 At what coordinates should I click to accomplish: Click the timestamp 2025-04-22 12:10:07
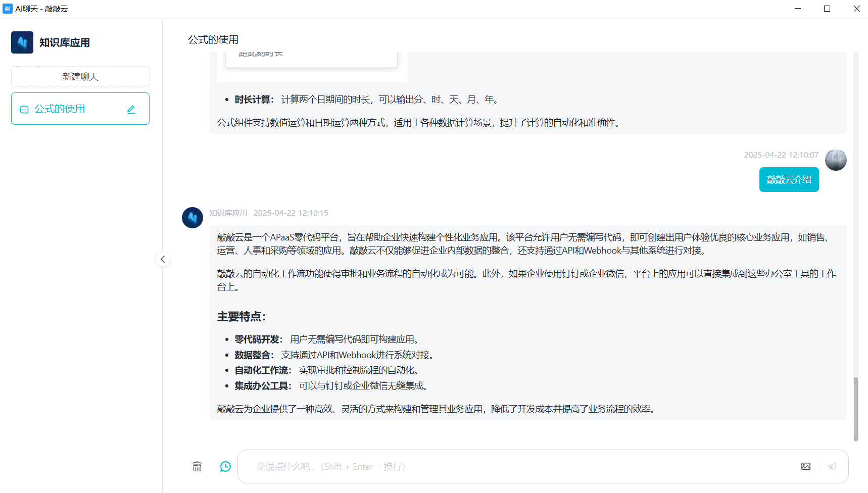(x=781, y=155)
